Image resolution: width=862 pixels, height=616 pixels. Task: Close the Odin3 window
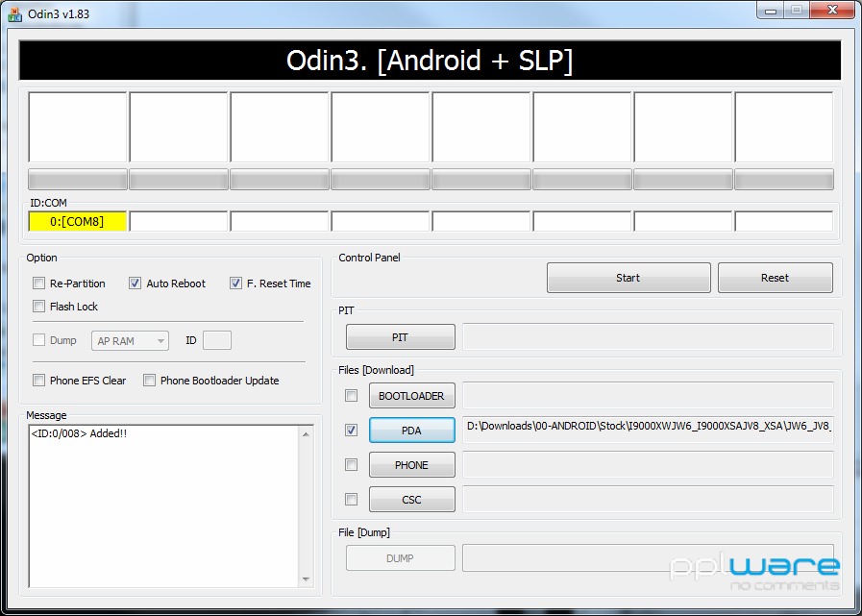(832, 10)
